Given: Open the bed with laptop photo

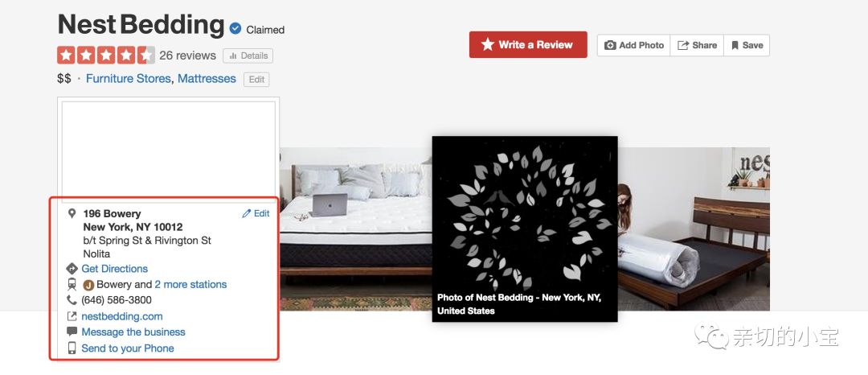Looking at the screenshot, I should point(356,229).
